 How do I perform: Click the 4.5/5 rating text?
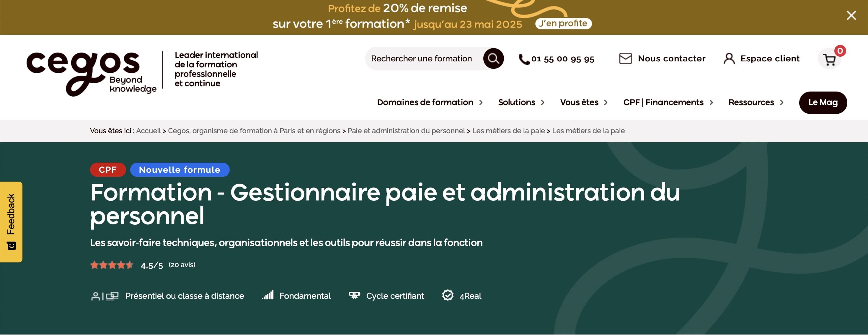[152, 265]
